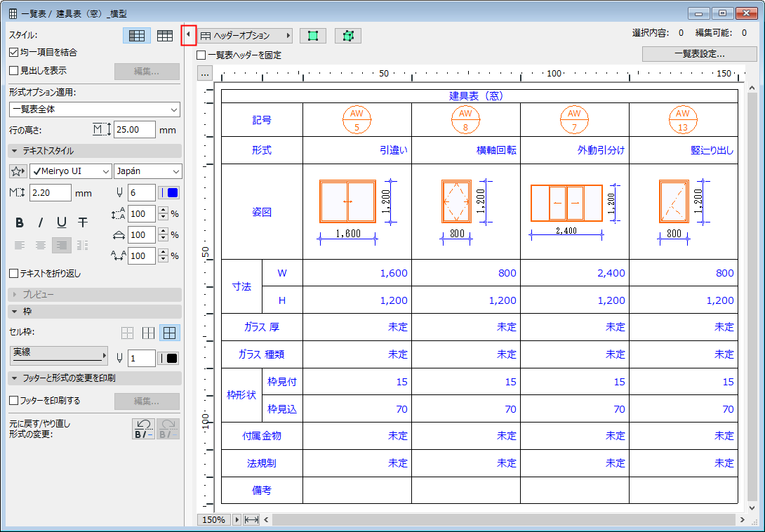Open the Meiryo UI font dropdown
This screenshot has height=532, width=765.
[71, 171]
